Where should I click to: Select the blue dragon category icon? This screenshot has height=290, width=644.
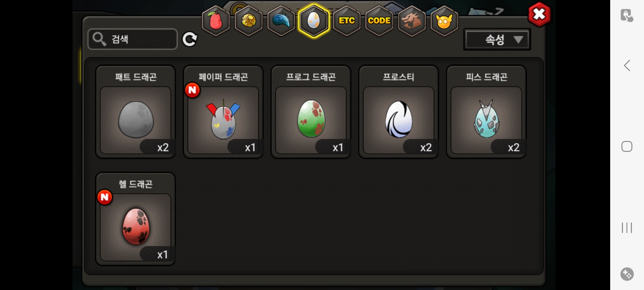click(281, 21)
